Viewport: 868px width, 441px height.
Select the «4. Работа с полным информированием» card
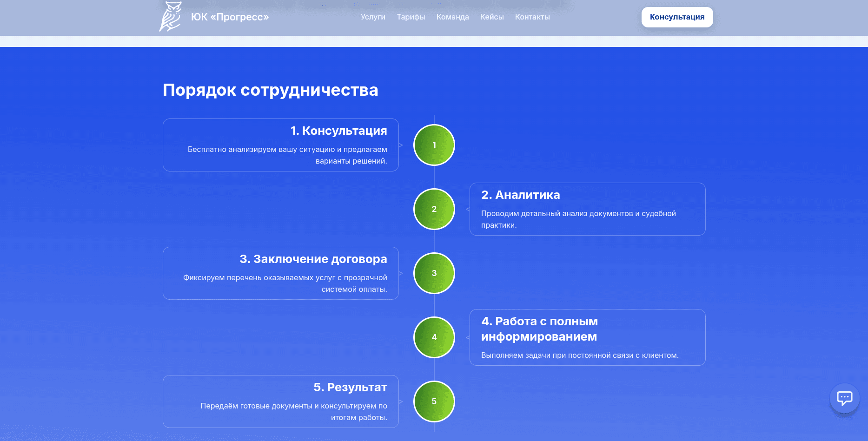pos(588,337)
